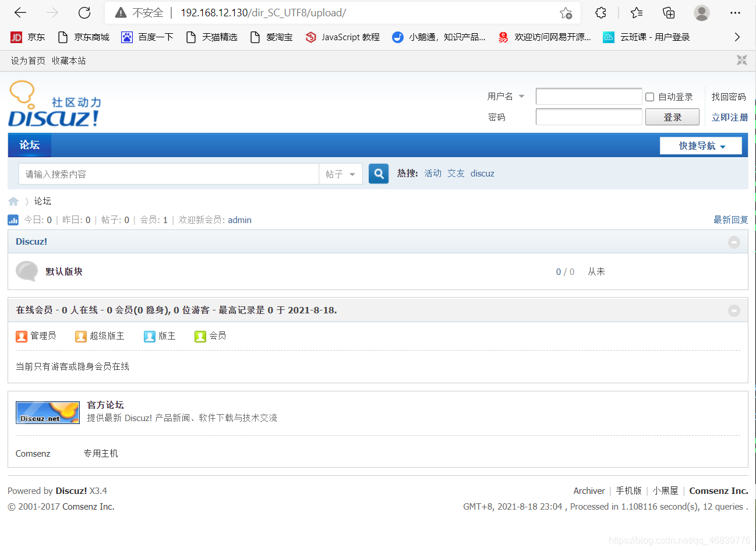This screenshot has height=551, width=756.
Task: Open the 默认版块 forum
Action: (x=64, y=271)
